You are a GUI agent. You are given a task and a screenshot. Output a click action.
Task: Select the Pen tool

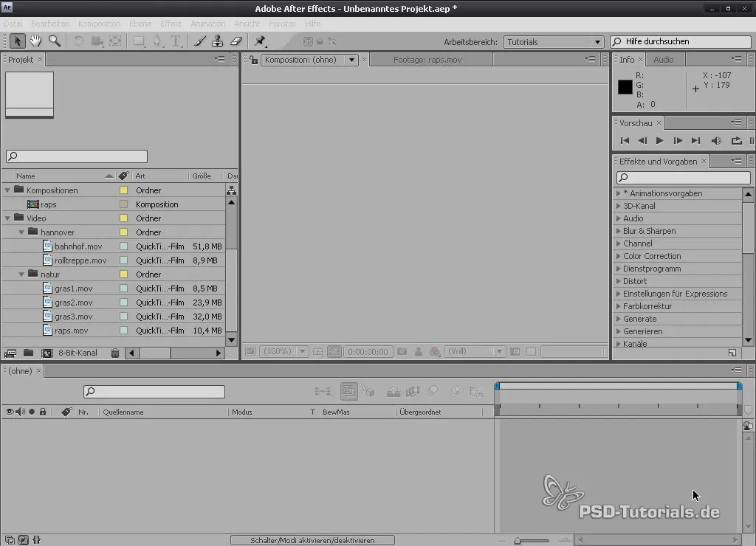click(x=158, y=41)
